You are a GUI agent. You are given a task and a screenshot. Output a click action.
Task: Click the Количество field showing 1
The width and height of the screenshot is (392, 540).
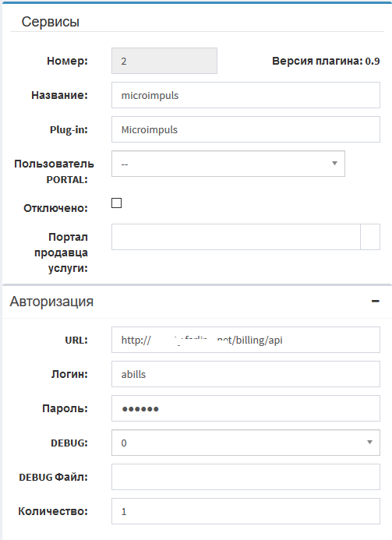[245, 511]
